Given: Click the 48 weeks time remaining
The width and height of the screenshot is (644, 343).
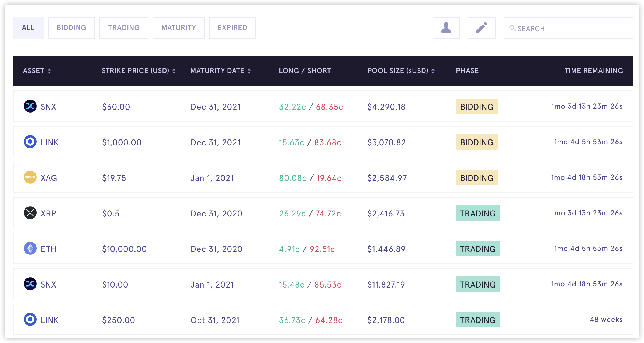Looking at the screenshot, I should tap(606, 320).
